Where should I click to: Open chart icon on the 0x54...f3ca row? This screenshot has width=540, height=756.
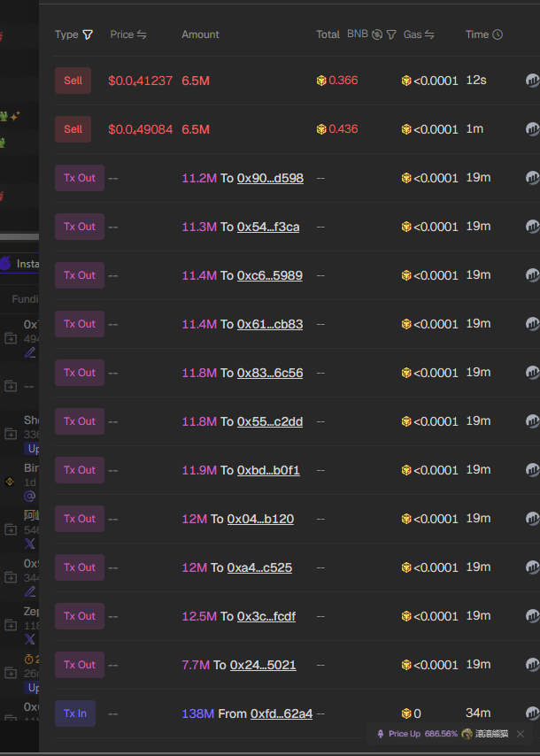[x=532, y=227]
